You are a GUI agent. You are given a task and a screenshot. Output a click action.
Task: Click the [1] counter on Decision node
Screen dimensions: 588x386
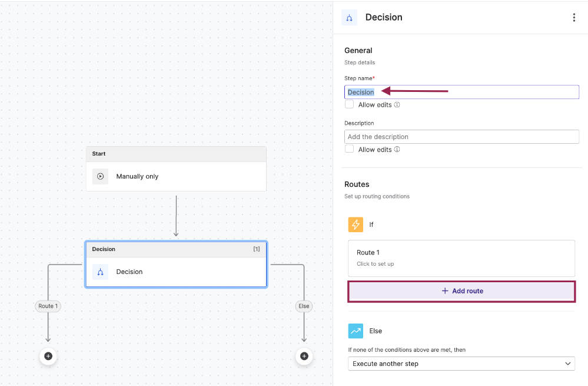click(257, 249)
